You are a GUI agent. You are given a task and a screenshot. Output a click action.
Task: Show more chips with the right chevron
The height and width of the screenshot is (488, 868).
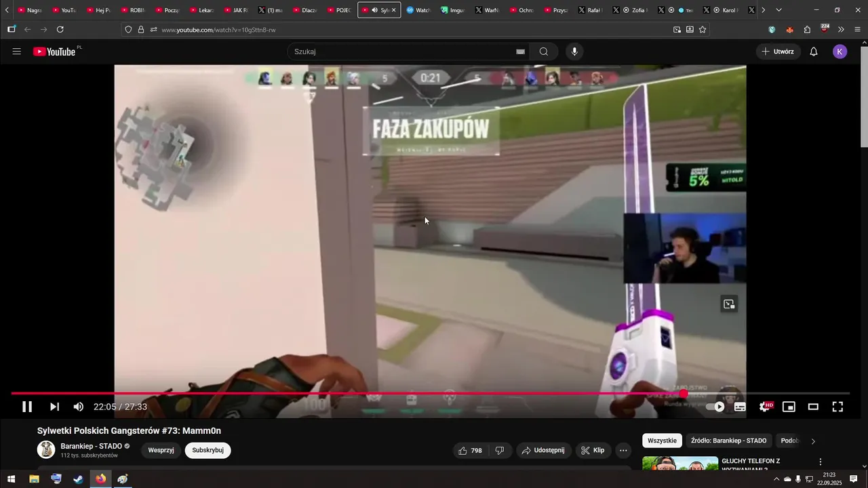tap(814, 441)
